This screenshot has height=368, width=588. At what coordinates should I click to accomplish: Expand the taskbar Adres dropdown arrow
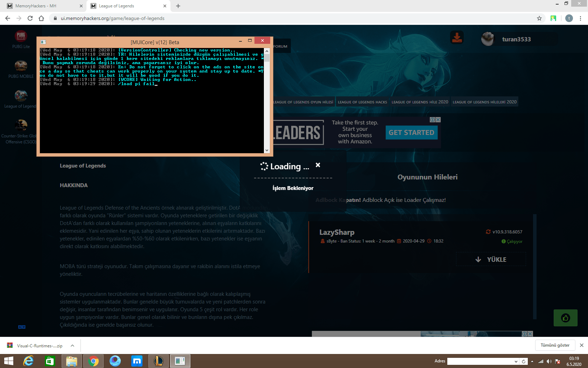pos(516,361)
